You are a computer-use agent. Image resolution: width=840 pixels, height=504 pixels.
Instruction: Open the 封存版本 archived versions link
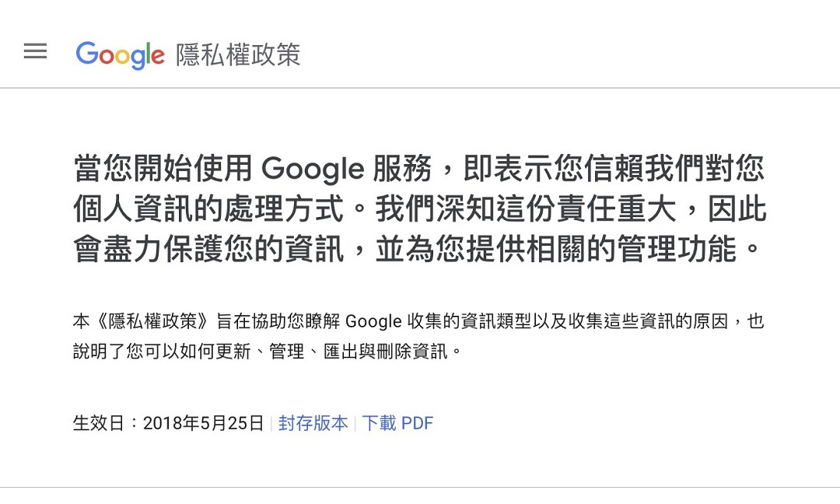(313, 423)
